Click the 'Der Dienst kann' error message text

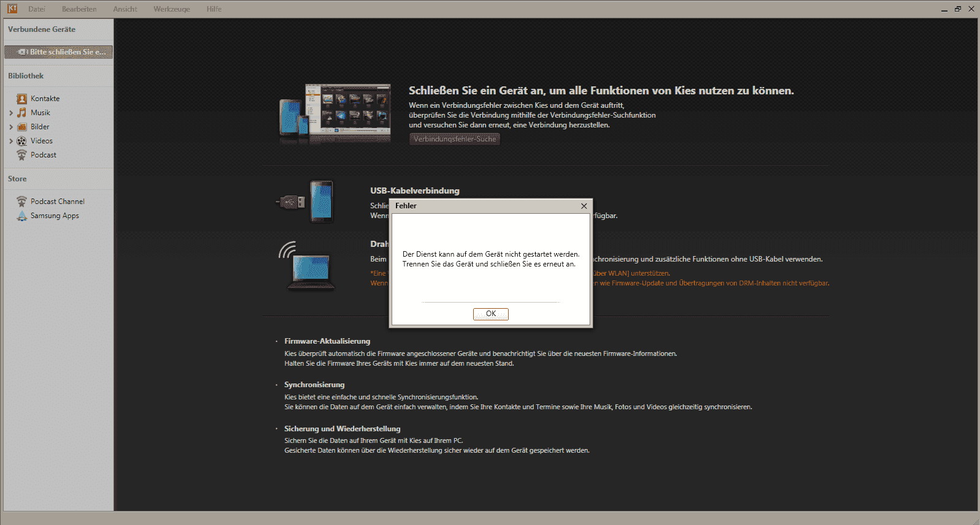(x=491, y=259)
